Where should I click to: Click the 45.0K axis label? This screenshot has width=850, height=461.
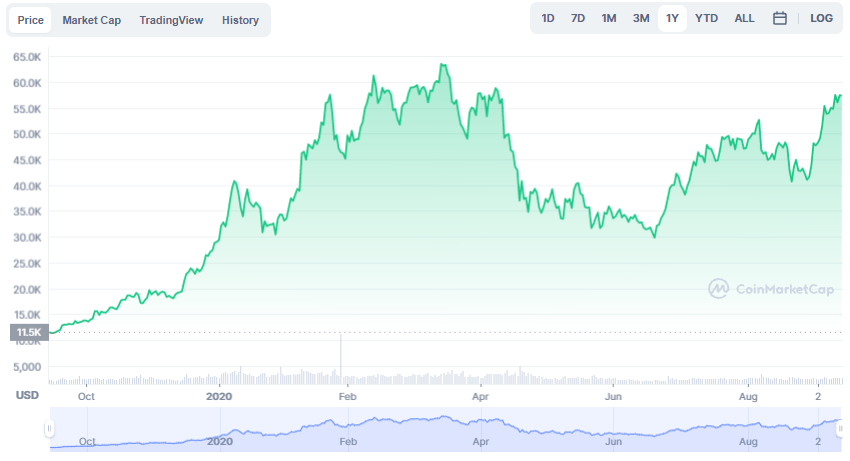(27, 161)
